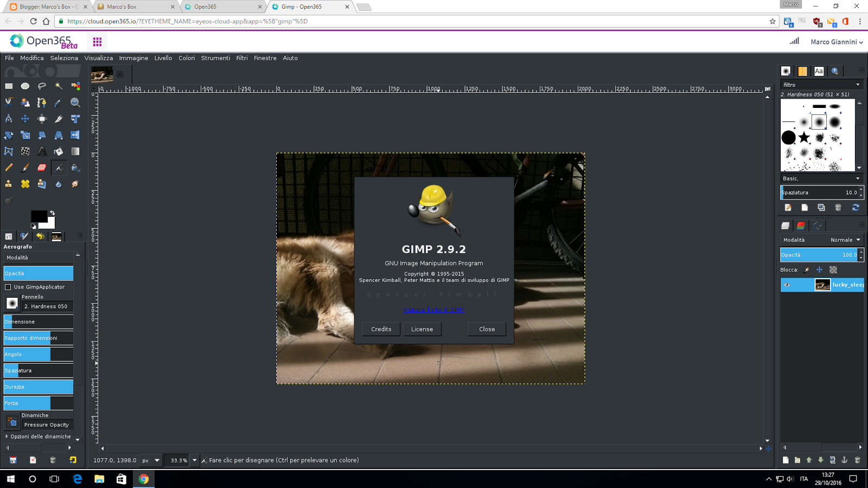Choose the Measure compass tool
This screenshot has width=868, height=488.
click(9, 119)
